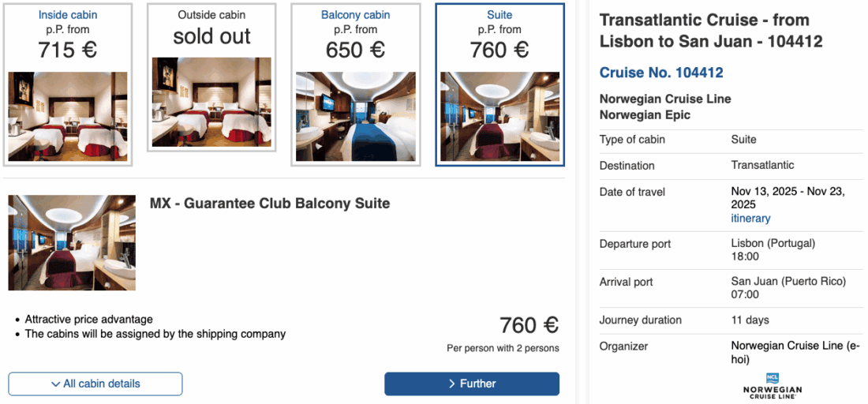Click the Inside cabin photo thumbnail
This screenshot has width=868, height=404.
(68, 116)
